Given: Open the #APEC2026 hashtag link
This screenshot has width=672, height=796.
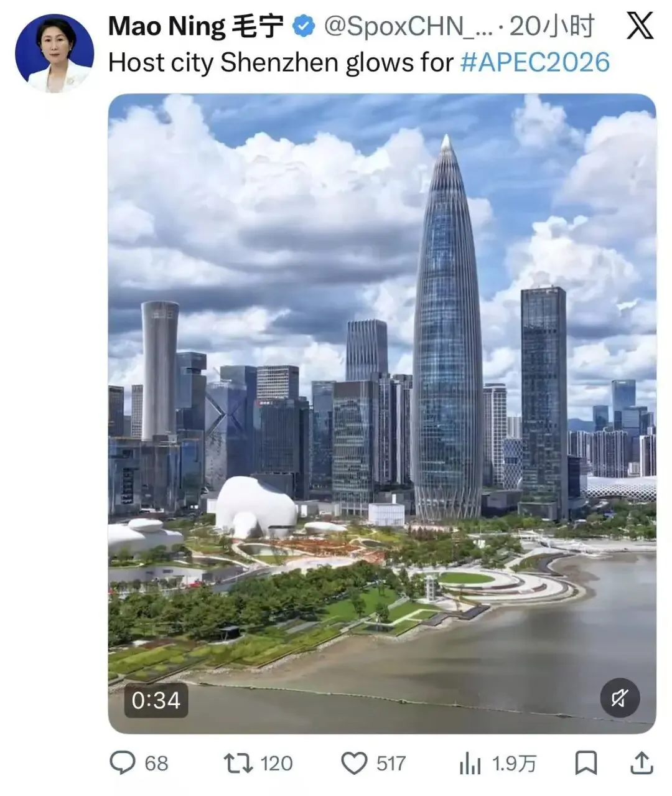Looking at the screenshot, I should click(535, 62).
